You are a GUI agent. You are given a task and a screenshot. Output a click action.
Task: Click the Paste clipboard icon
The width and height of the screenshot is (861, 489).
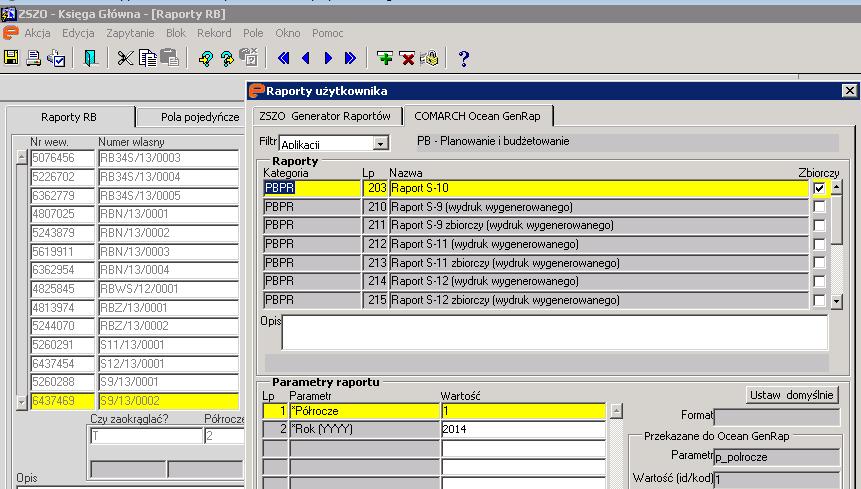[x=170, y=58]
